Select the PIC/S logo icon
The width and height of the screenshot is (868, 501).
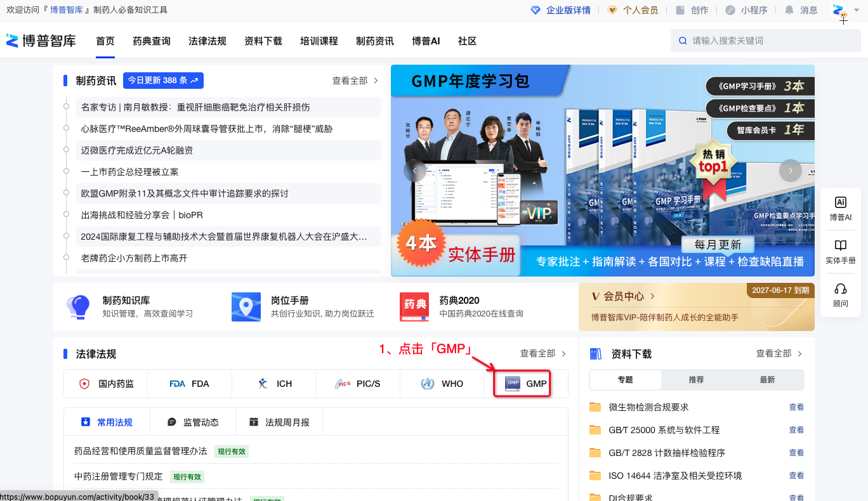tap(343, 384)
